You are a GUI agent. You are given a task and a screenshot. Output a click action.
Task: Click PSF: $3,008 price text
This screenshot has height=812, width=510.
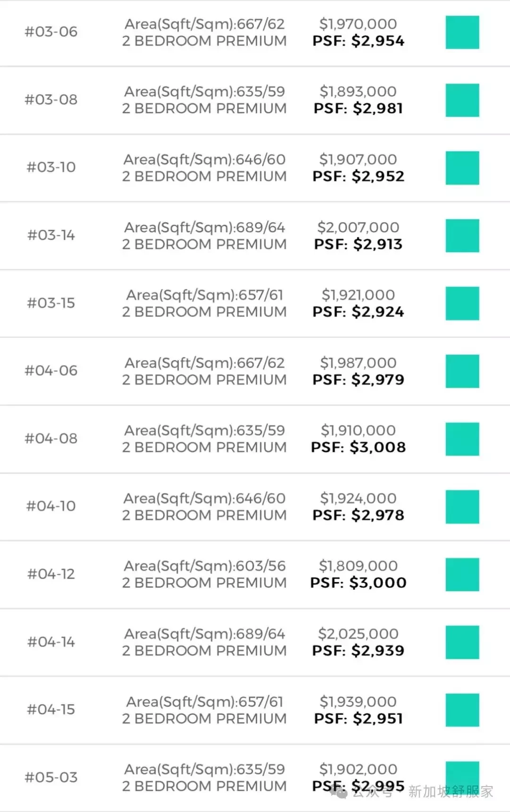358,447
